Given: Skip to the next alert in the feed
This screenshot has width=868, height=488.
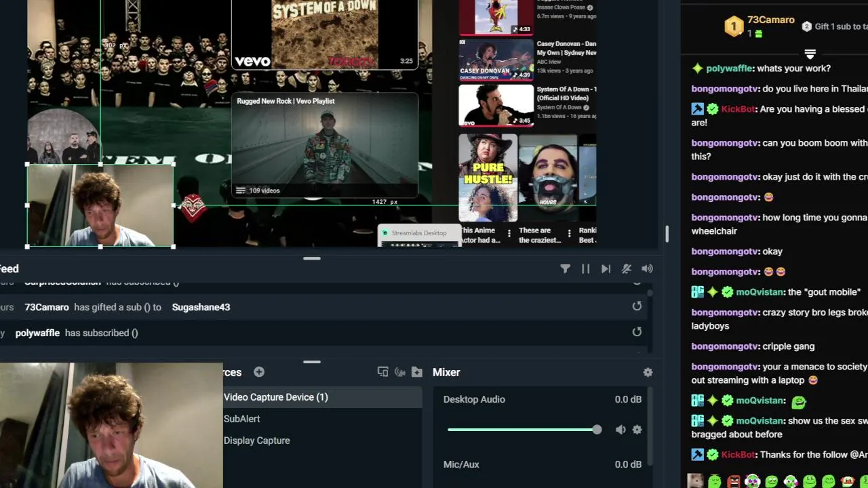Looking at the screenshot, I should (x=606, y=269).
